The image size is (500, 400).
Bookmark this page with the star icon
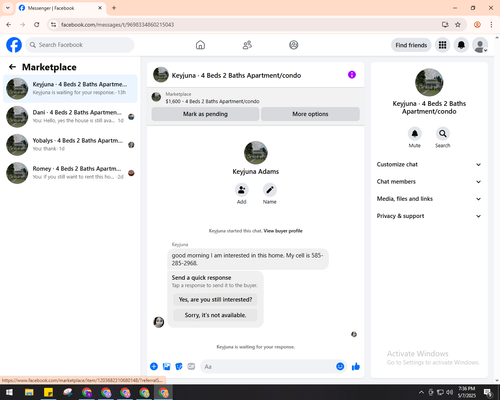point(458,25)
